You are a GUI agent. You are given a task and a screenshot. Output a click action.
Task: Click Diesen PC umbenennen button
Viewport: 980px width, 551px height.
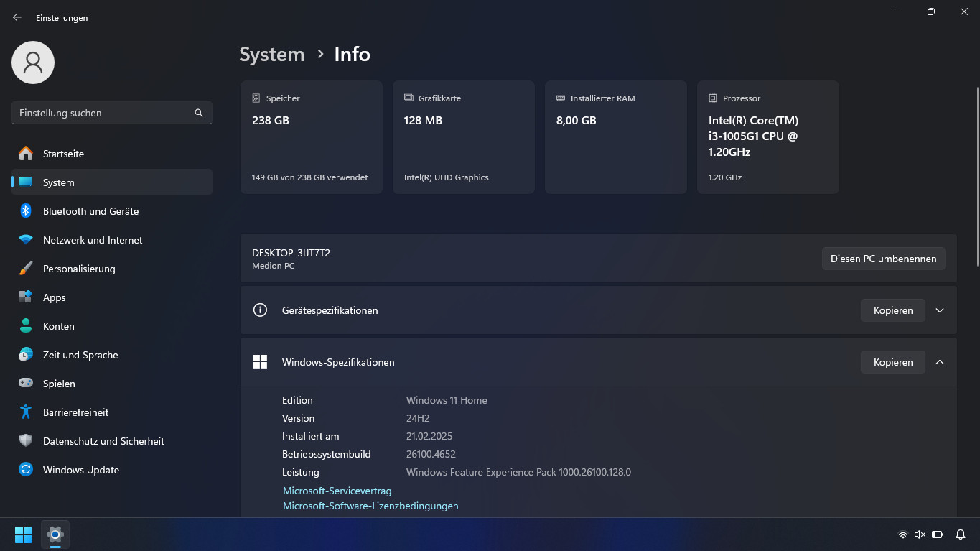coord(883,259)
